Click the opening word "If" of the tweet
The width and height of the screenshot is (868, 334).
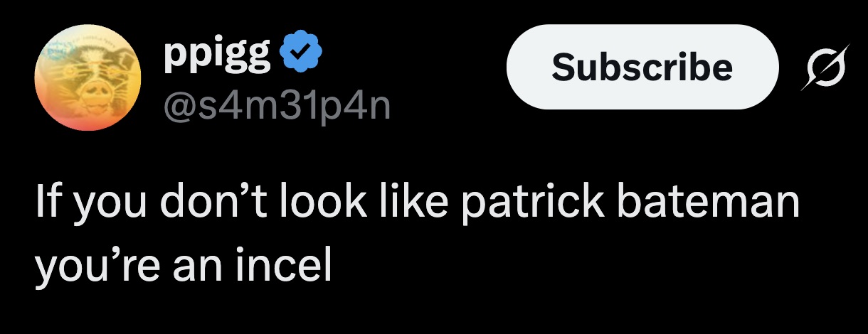(45, 202)
